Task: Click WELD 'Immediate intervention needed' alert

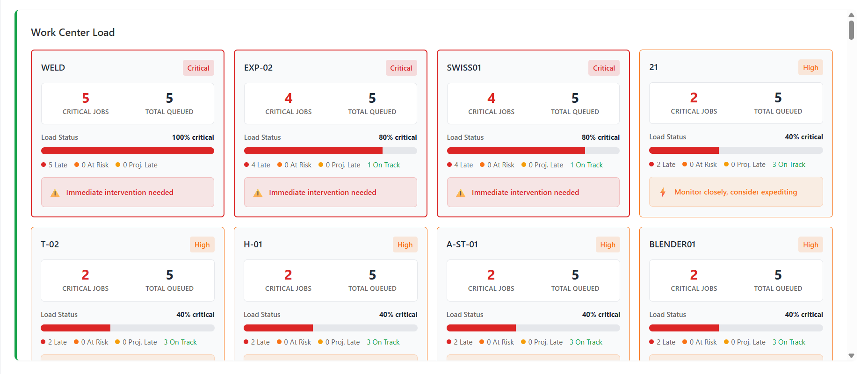Action: point(128,192)
